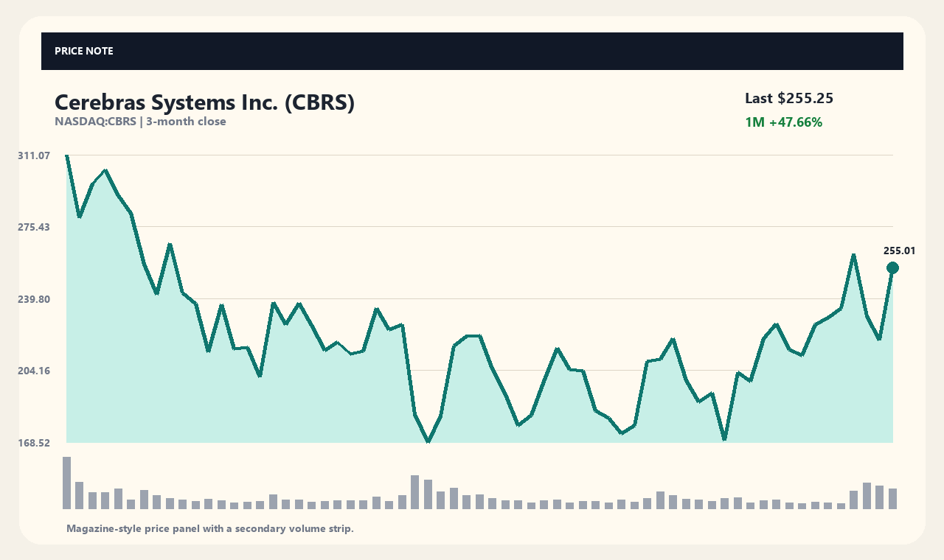Click the Last $255.25 price readout
Viewport: 944px width, 560px height.
(x=789, y=99)
